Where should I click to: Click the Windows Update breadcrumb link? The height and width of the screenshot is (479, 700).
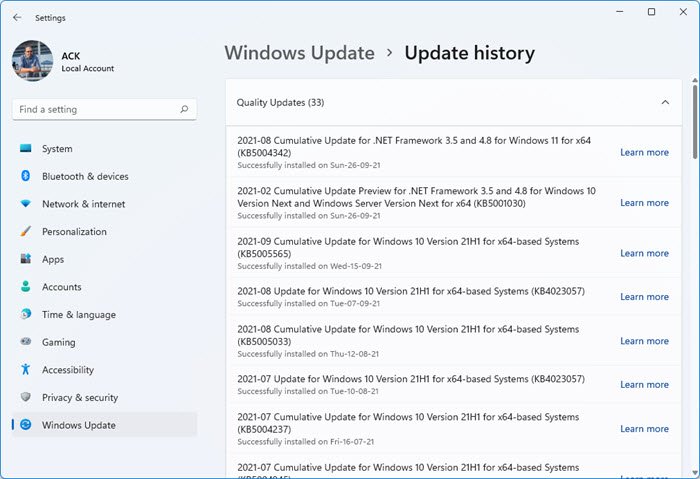coord(299,53)
